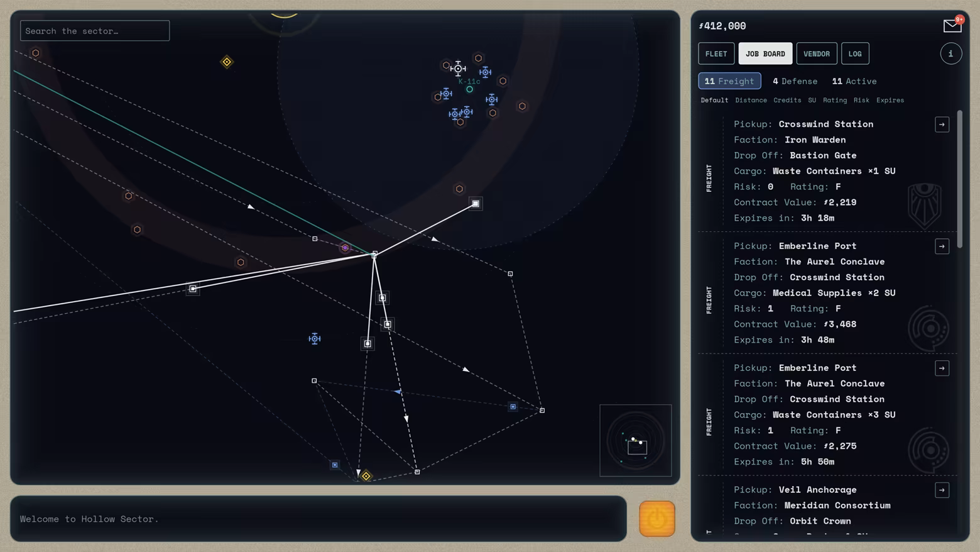Select the station node on left white route
This screenshot has height=552, width=980.
(x=193, y=289)
